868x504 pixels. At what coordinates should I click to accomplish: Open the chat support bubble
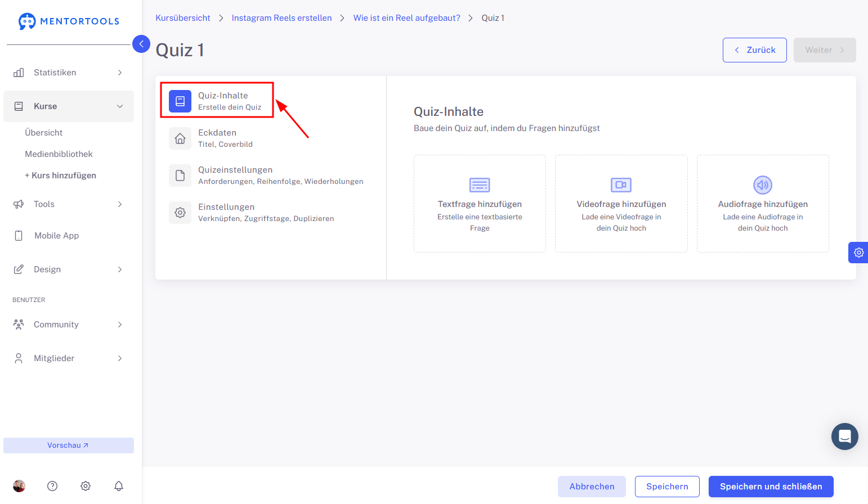[x=845, y=436]
